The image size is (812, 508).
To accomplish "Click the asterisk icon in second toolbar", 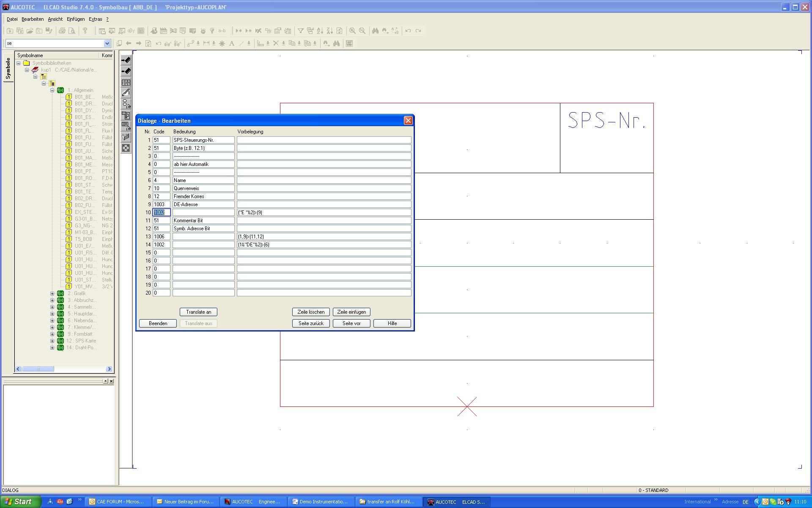I will tap(222, 43).
